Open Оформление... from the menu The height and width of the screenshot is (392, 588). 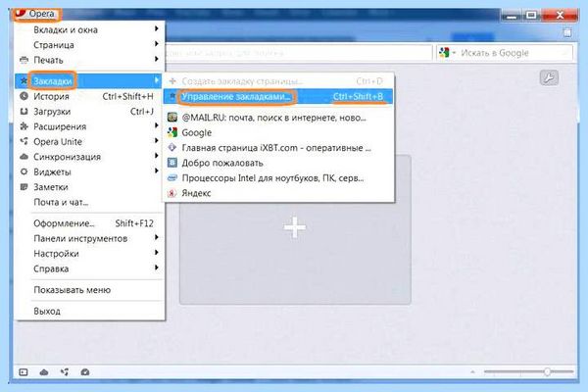(x=89, y=223)
